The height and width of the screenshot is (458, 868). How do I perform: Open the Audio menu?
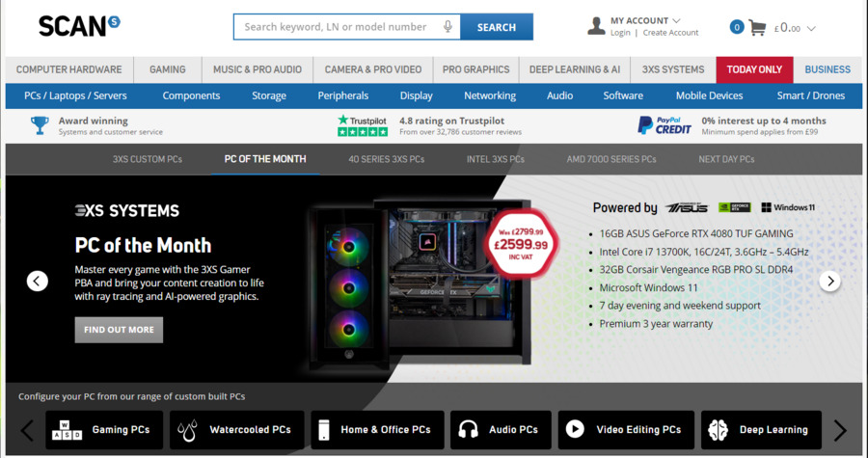click(x=559, y=95)
